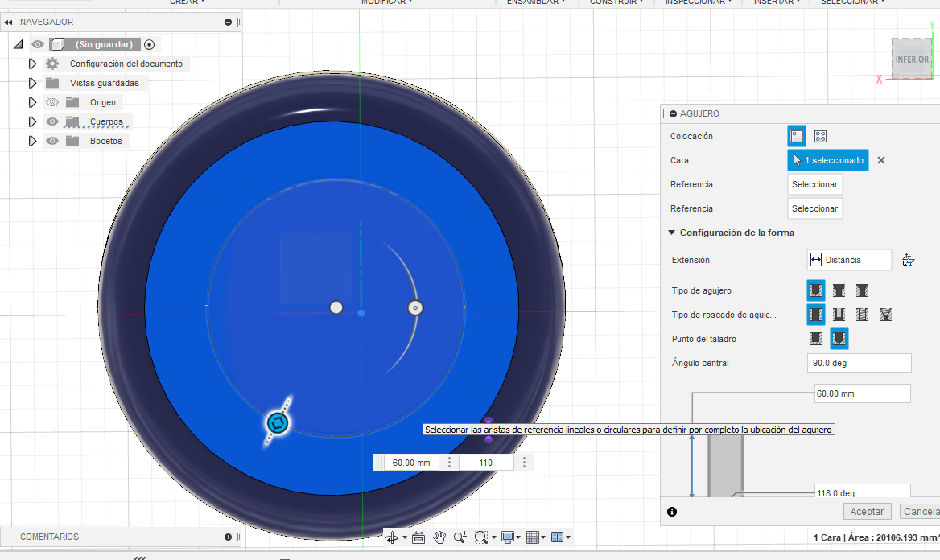Toggle visibility of Bocetos folder
Viewport: 940px width, 560px height.
click(x=52, y=141)
